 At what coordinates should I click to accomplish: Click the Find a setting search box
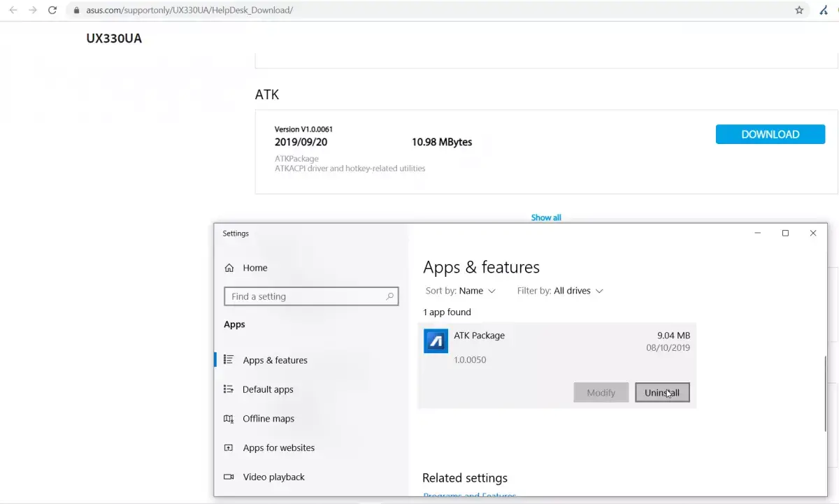311,296
